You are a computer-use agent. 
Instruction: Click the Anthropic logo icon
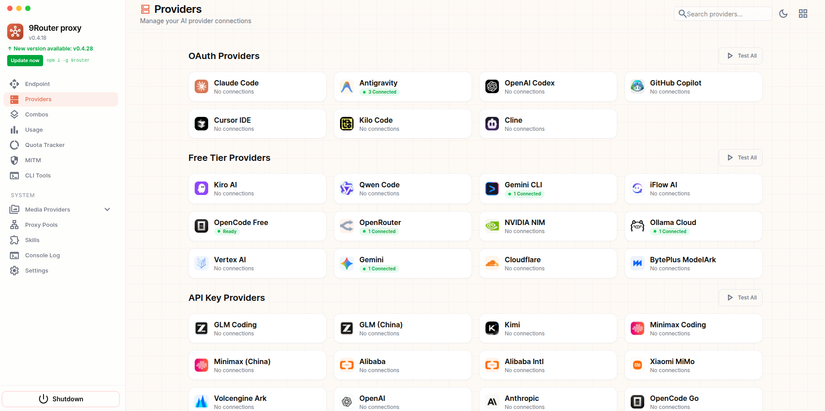pyautogui.click(x=492, y=402)
